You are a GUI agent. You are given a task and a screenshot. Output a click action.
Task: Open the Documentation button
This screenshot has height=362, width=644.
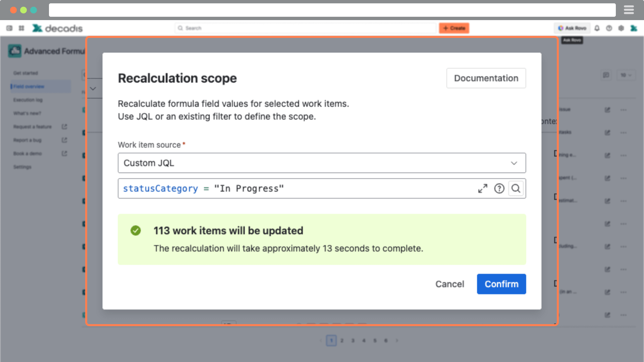pos(486,78)
